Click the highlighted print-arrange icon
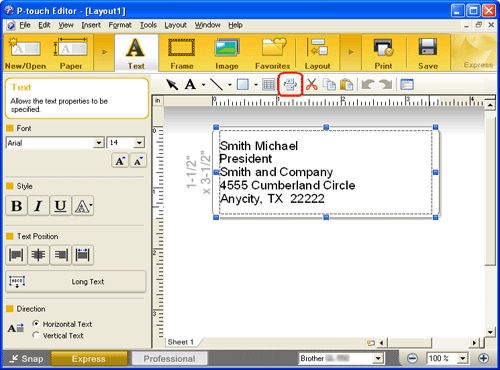500x370 pixels. point(290,84)
